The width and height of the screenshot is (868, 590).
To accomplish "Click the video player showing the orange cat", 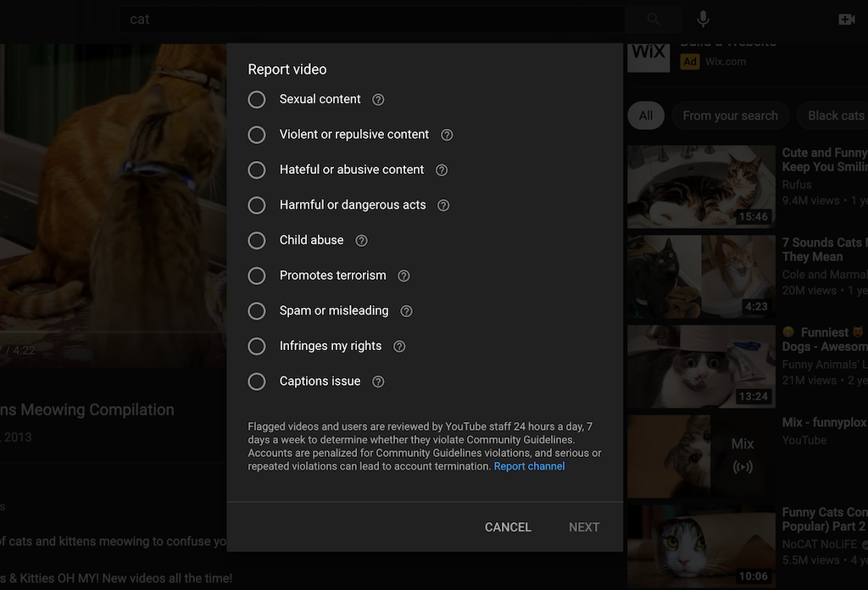I will [113, 206].
